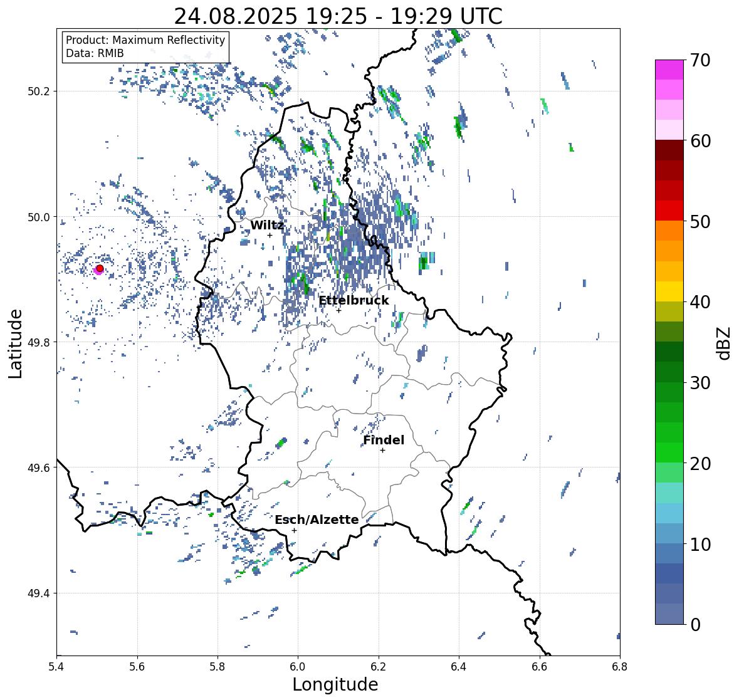Click the 5.8 longitude tick label
The width and height of the screenshot is (739, 700).
pyautogui.click(x=218, y=667)
